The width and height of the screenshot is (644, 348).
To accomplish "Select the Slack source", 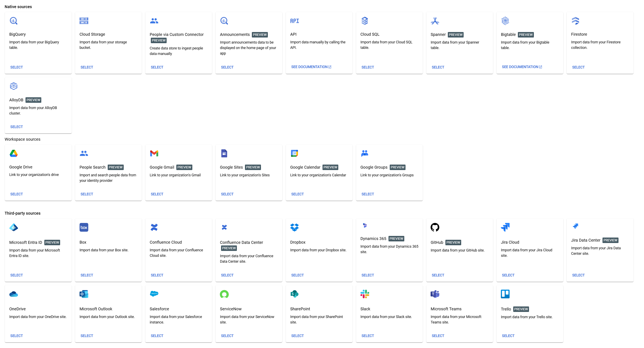I will (x=368, y=336).
